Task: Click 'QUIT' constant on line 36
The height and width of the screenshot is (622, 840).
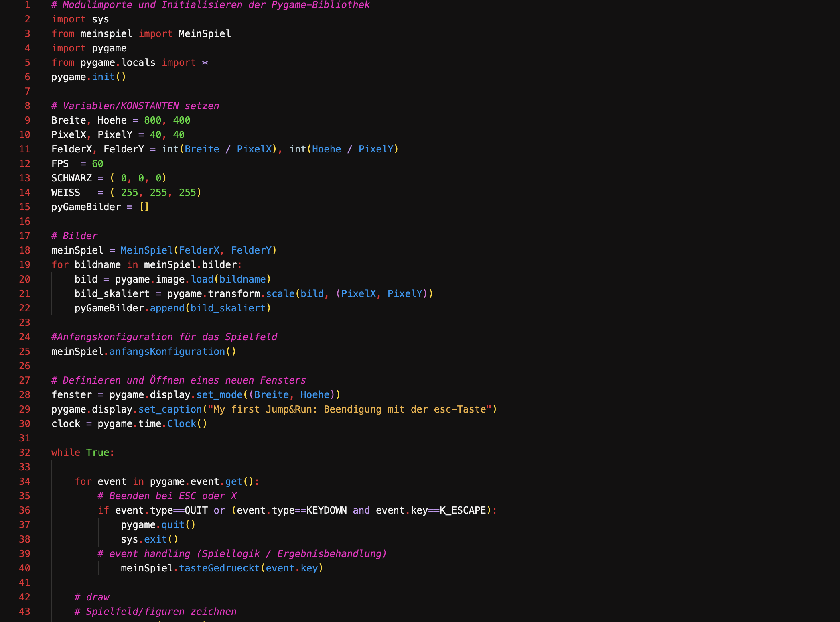Action: tap(196, 510)
